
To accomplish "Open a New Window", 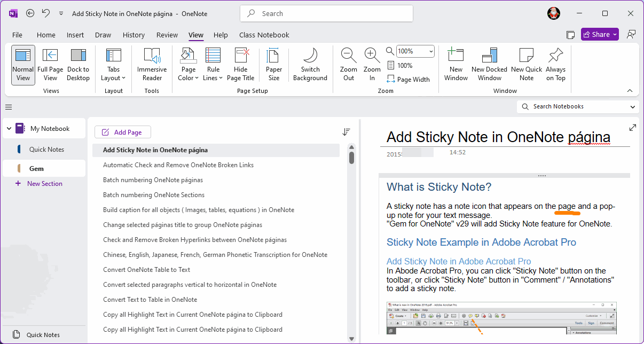I will [456, 65].
